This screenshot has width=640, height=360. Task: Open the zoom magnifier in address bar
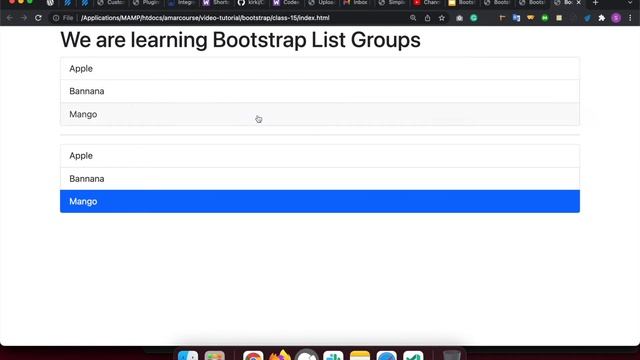pos(413,18)
